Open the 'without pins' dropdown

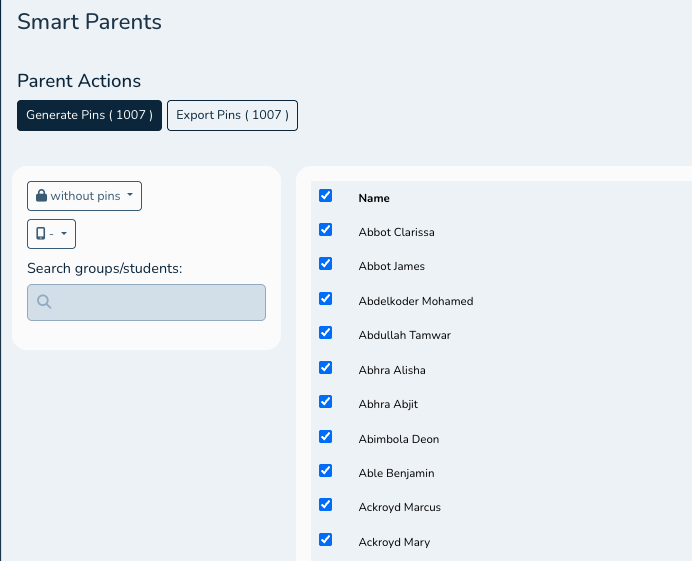(84, 196)
